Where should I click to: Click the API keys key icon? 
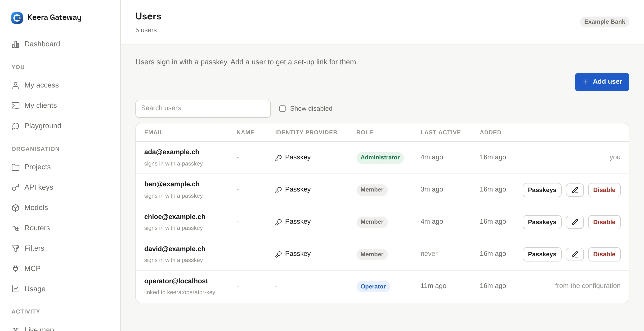tap(15, 187)
